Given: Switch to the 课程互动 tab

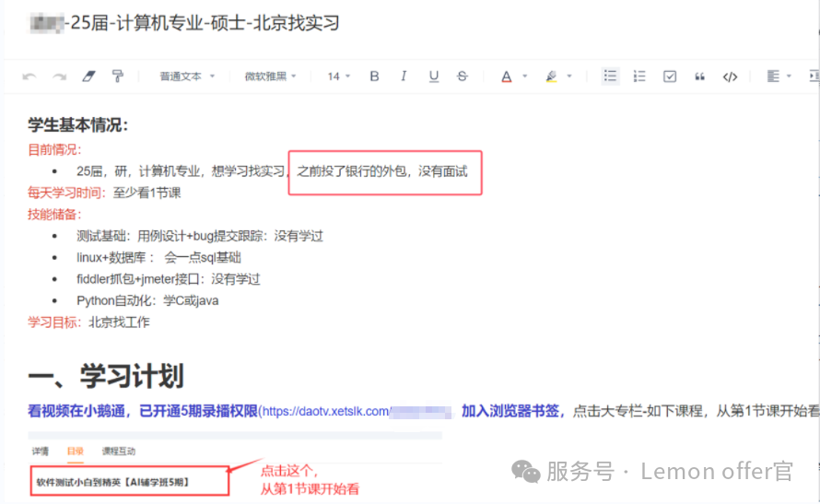Looking at the screenshot, I should (x=118, y=451).
